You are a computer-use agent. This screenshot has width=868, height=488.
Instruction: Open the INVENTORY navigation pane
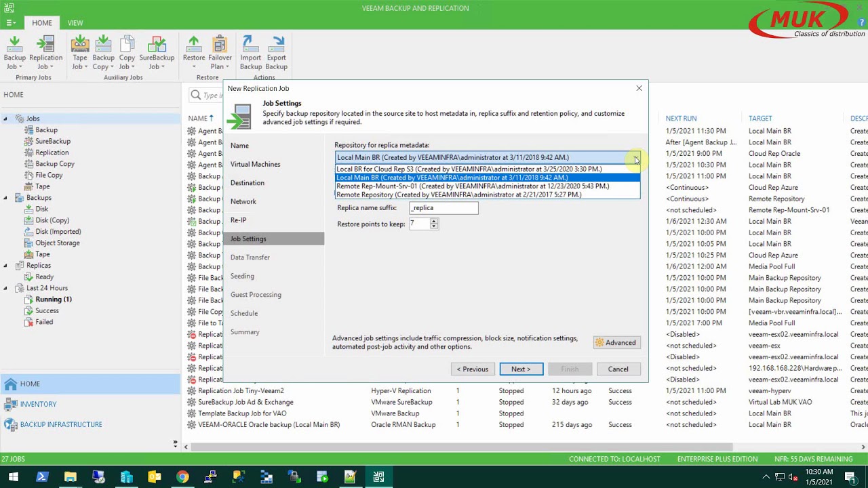point(90,404)
